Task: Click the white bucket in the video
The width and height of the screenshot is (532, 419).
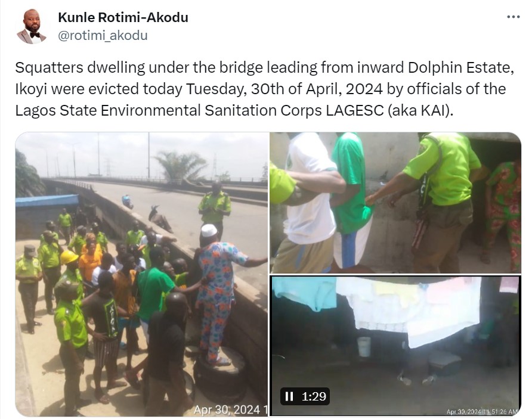Action: (364, 346)
